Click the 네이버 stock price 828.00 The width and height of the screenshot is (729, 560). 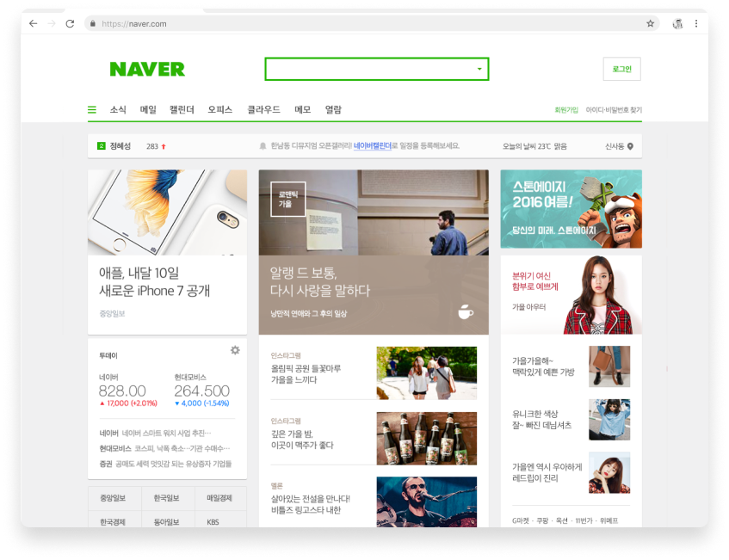click(x=122, y=391)
